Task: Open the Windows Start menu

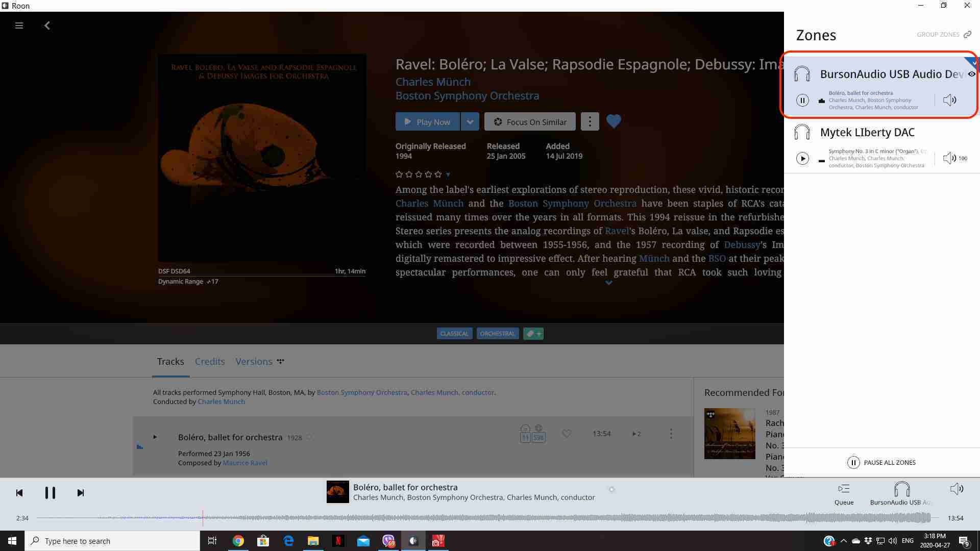Action: [x=12, y=541]
